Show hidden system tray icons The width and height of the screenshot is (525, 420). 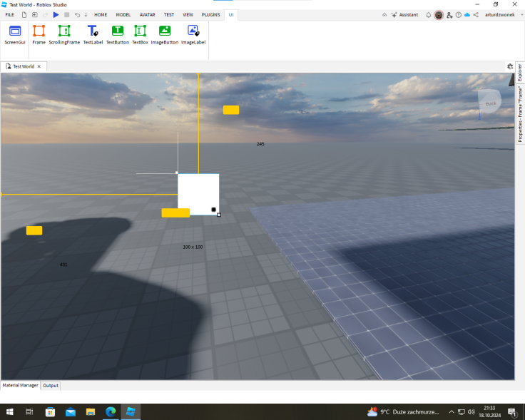pyautogui.click(x=451, y=412)
